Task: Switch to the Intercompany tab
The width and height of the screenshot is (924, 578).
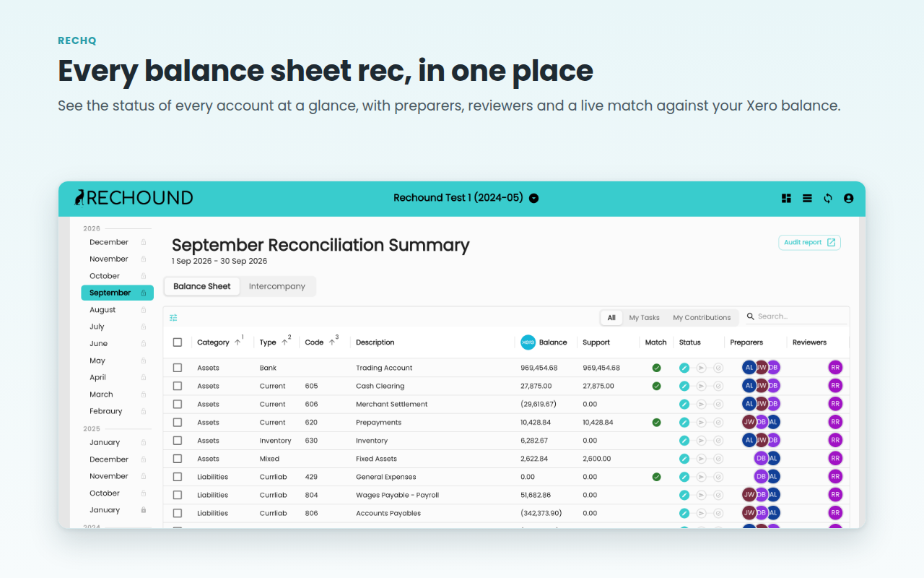Action: pos(277,286)
